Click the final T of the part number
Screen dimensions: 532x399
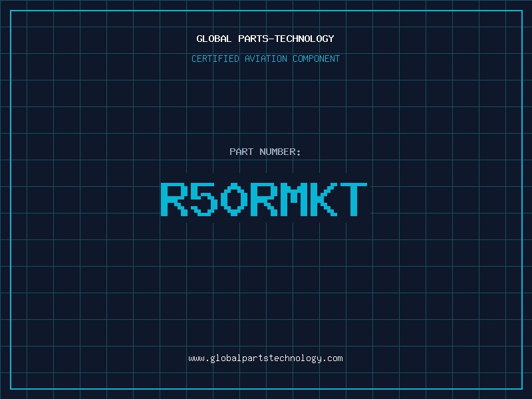point(354,199)
